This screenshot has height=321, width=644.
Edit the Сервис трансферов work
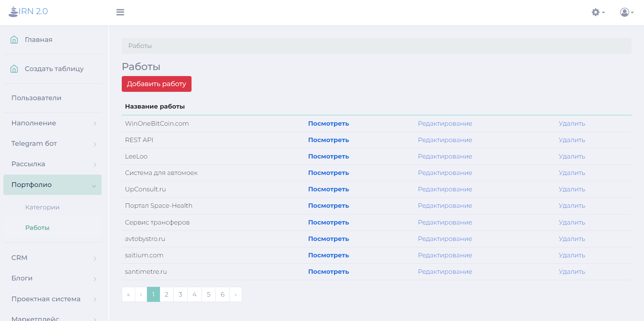pos(445,222)
